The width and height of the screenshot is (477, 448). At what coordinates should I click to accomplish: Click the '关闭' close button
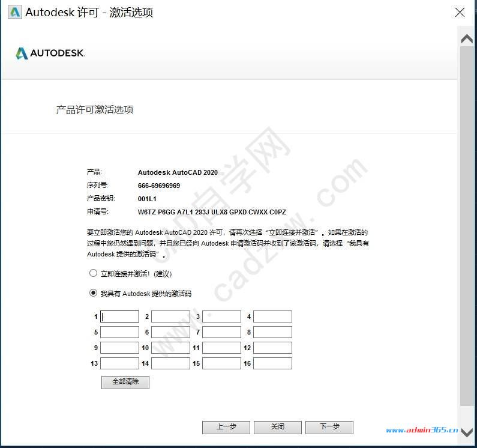coord(278,428)
